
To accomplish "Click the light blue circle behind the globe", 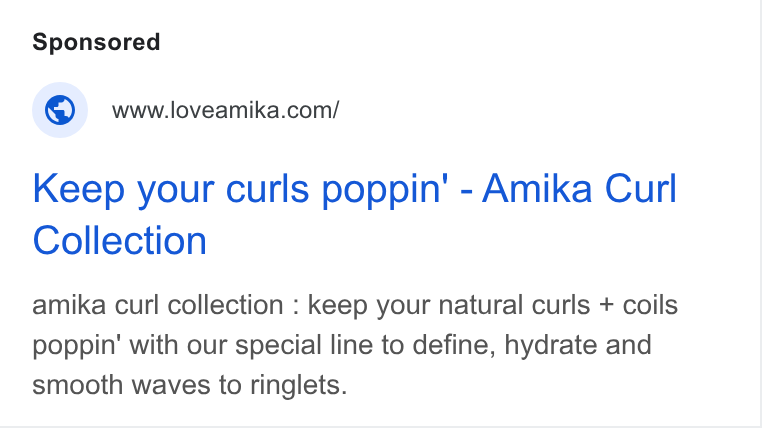I will pos(60,110).
